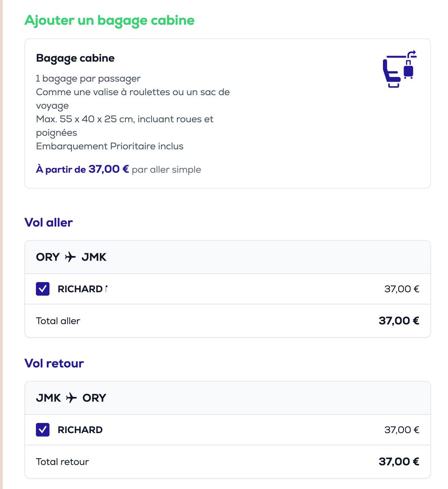Image resolution: width=448 pixels, height=489 pixels.
Task: Click the airplane icon between ORY and JMK
Action: pos(70,257)
